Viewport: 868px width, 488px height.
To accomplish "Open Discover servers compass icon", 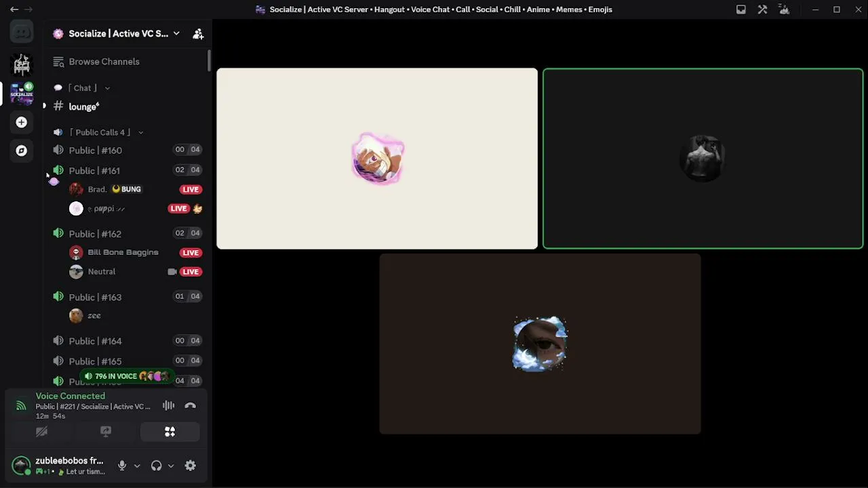I will (22, 150).
